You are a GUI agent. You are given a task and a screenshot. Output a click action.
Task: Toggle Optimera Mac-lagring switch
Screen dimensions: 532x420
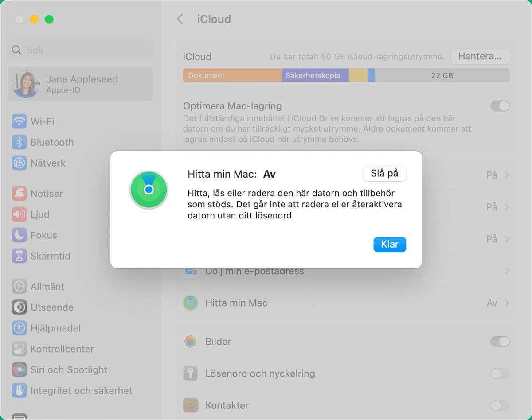tap(500, 106)
